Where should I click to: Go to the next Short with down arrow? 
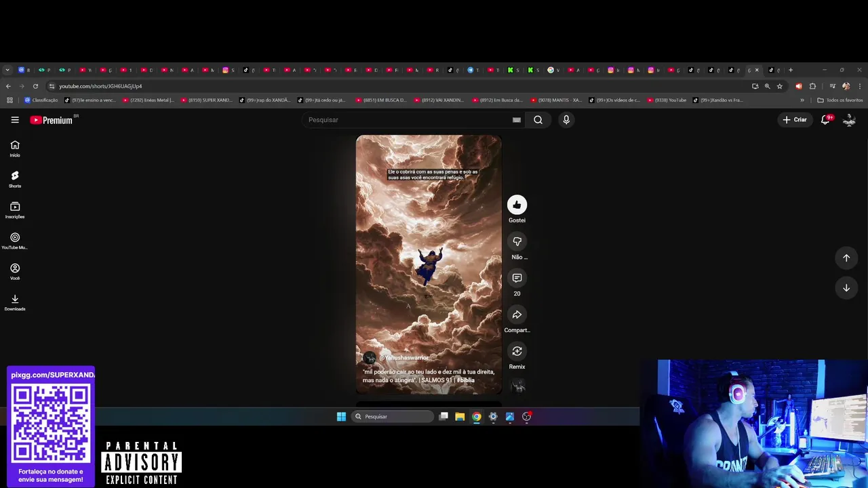(x=846, y=288)
